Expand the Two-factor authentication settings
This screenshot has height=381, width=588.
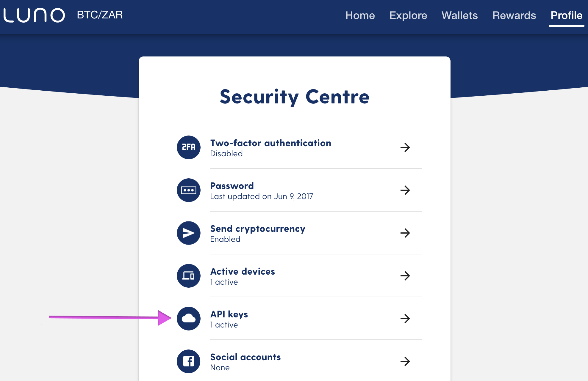(405, 147)
